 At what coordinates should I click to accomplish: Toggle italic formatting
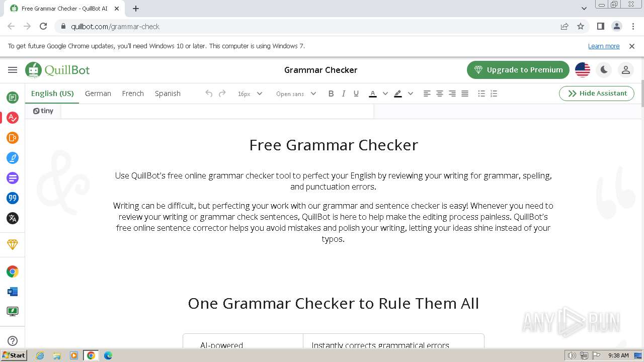point(344,94)
